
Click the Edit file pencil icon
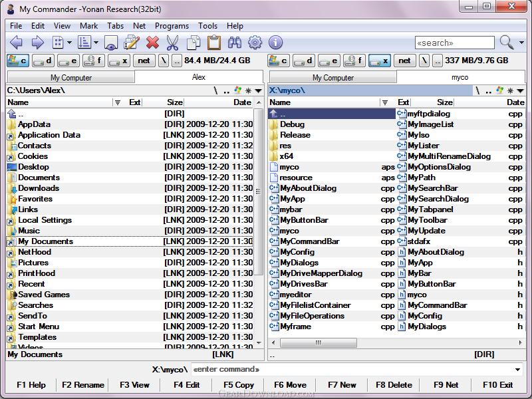tap(132, 43)
